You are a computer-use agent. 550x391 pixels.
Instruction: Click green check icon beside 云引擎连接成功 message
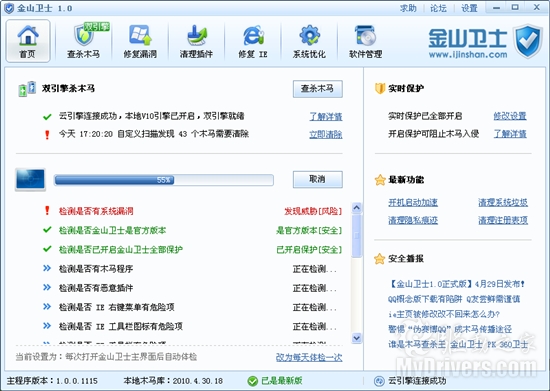(x=47, y=116)
